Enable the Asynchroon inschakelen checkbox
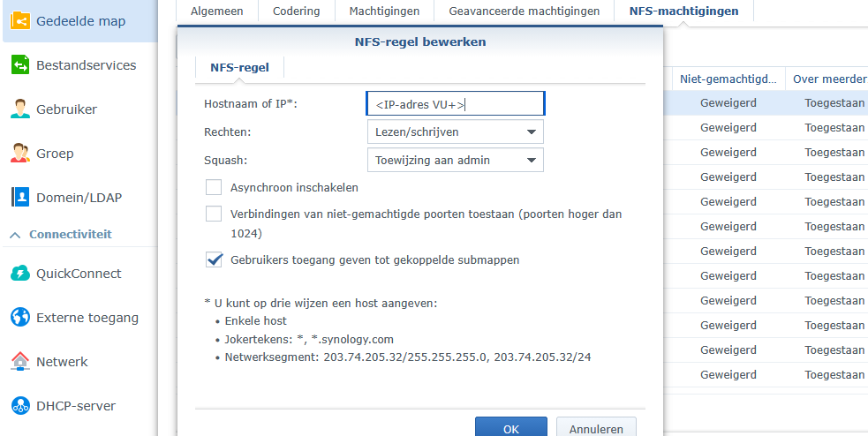 click(214, 188)
